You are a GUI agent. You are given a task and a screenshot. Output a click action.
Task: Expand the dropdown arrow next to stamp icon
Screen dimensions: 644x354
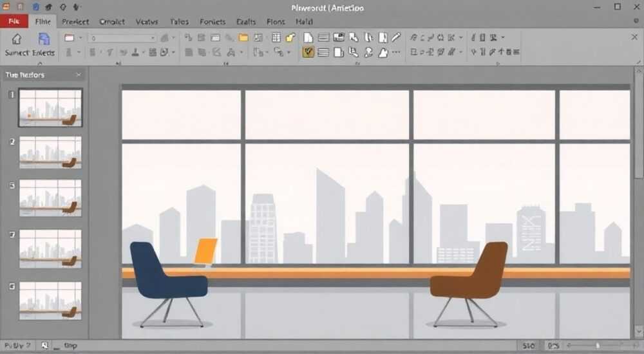coord(143,53)
